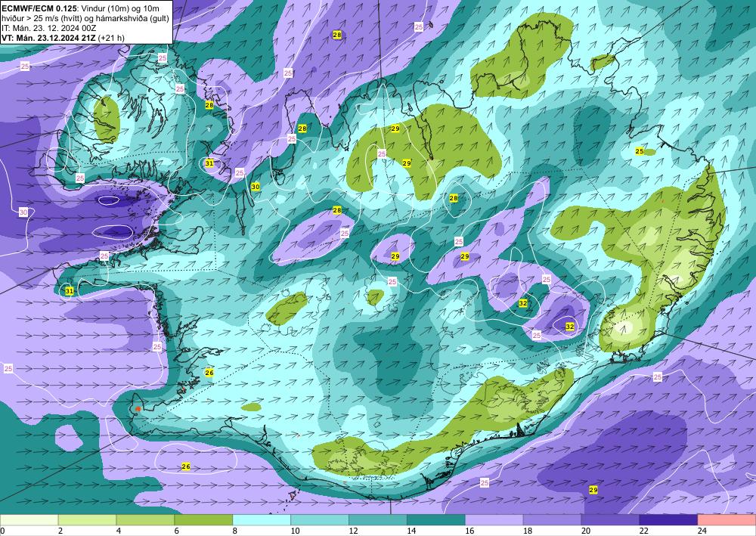The height and width of the screenshot is (536, 756).
Task: Click the 20–22 m/s violet legend swatch
Action: pos(610,520)
